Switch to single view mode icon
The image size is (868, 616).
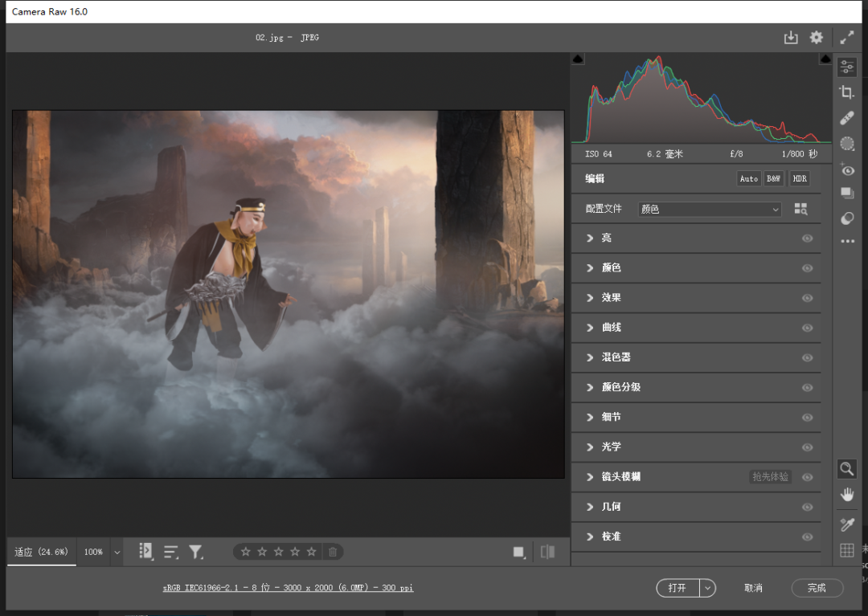[x=518, y=552]
